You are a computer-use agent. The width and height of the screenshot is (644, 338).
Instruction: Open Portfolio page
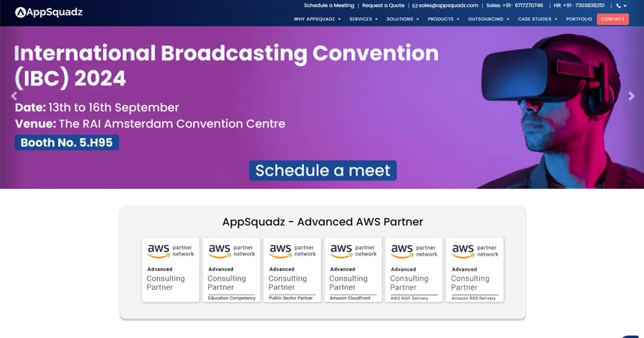(x=579, y=19)
